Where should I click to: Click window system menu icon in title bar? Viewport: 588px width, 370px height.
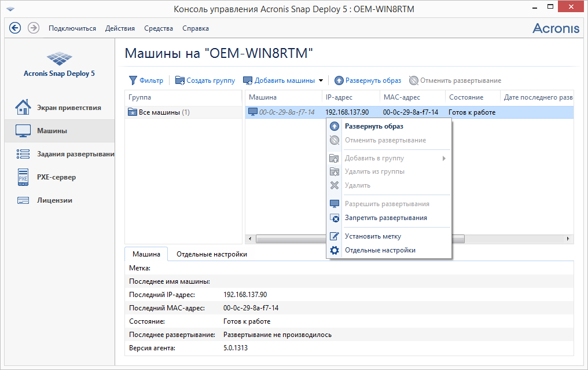point(10,9)
